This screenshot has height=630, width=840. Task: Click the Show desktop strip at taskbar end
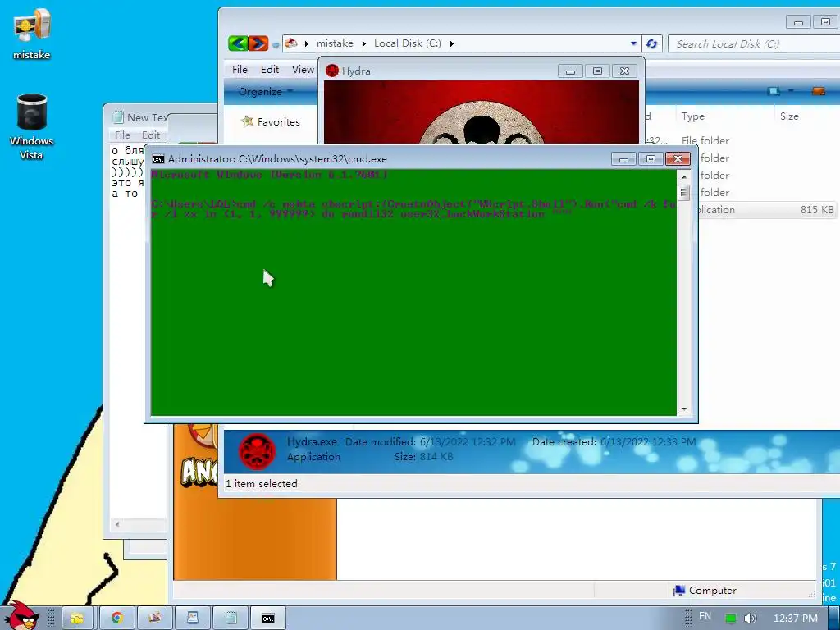(x=834, y=618)
